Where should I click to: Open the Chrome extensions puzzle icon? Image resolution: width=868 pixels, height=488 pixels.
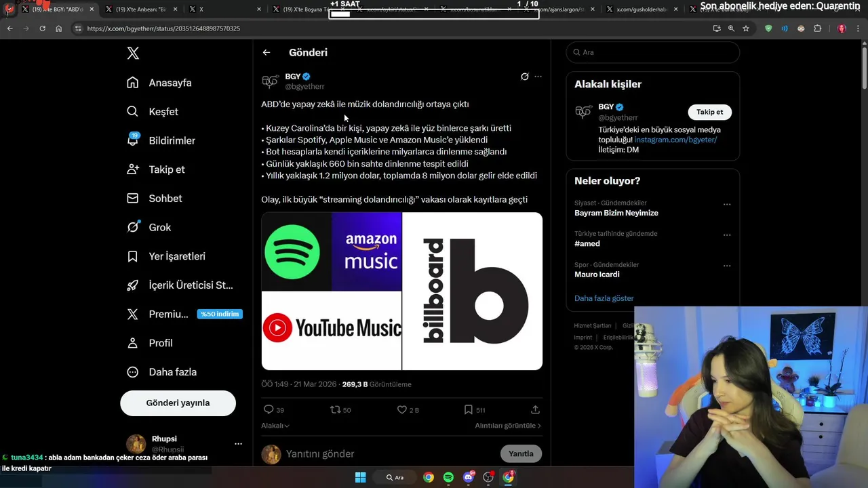coord(817,28)
